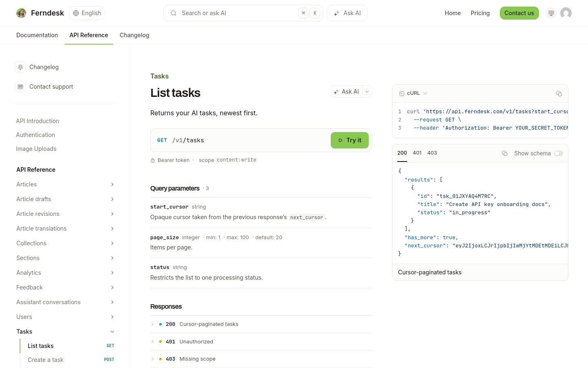The image size is (588, 368).
Task: Click the sparkle icon beside page Ask AI
Action: pyautogui.click(x=336, y=92)
